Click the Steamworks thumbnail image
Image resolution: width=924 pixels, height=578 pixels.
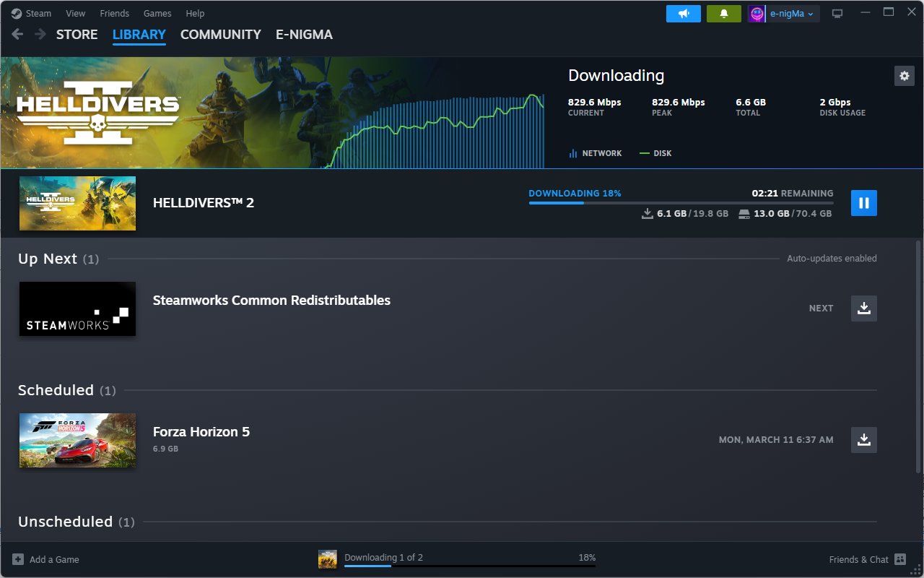tap(77, 309)
